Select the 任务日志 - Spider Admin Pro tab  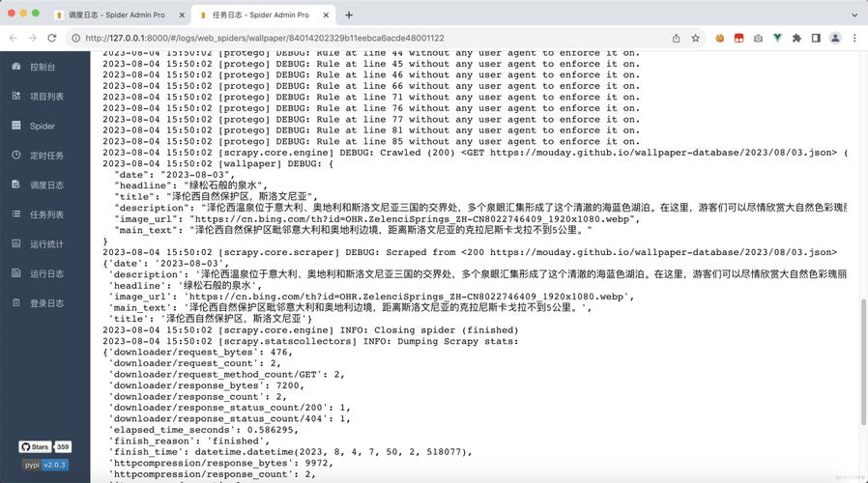click(262, 14)
